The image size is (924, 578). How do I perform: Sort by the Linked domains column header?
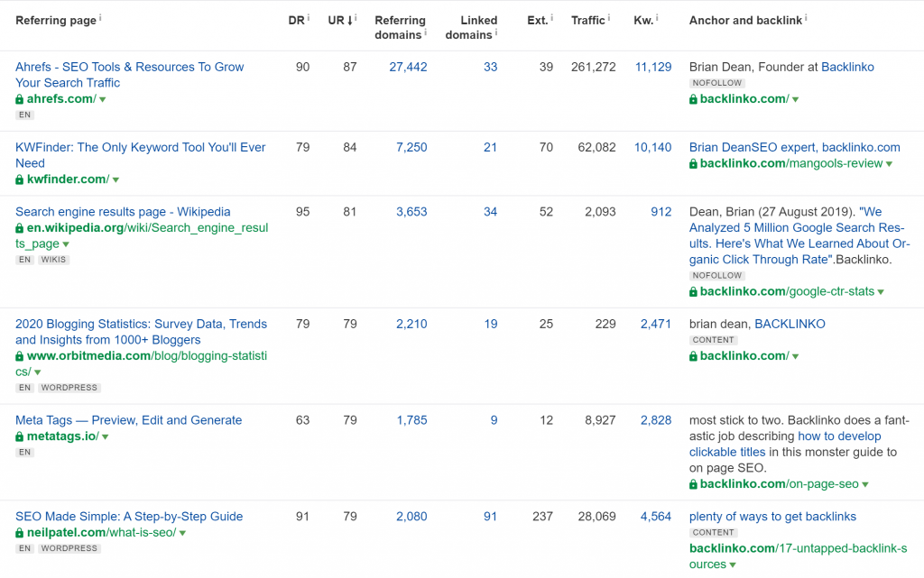click(471, 28)
